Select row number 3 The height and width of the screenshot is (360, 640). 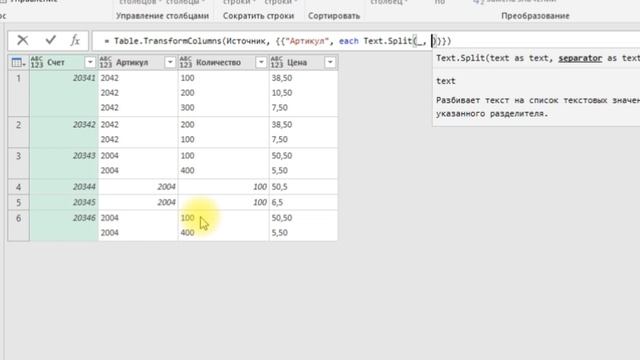coord(18,163)
